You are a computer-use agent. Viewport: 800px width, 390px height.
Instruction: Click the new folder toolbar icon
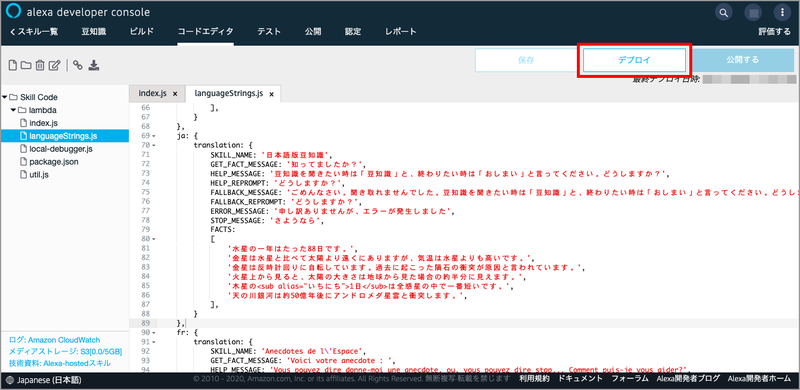coord(26,65)
